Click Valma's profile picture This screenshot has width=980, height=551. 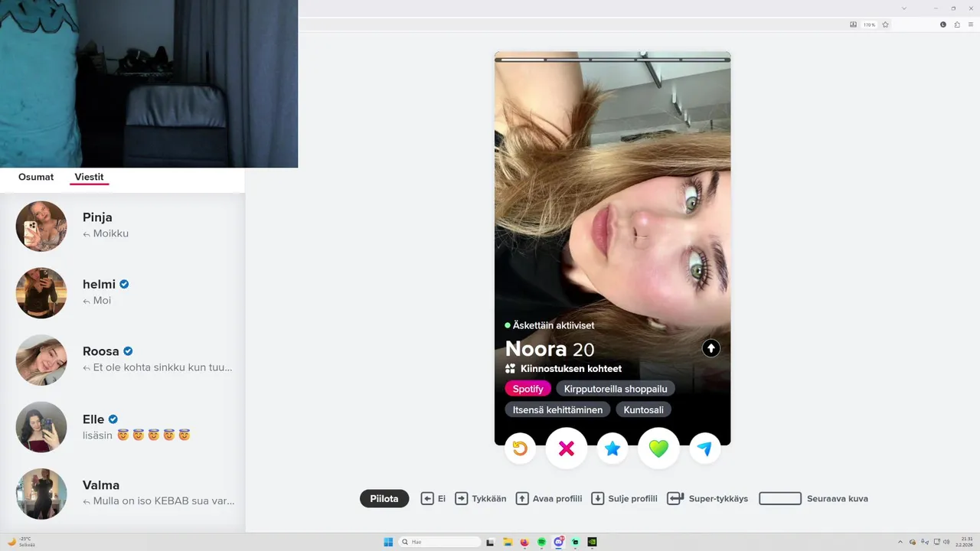pyautogui.click(x=41, y=494)
